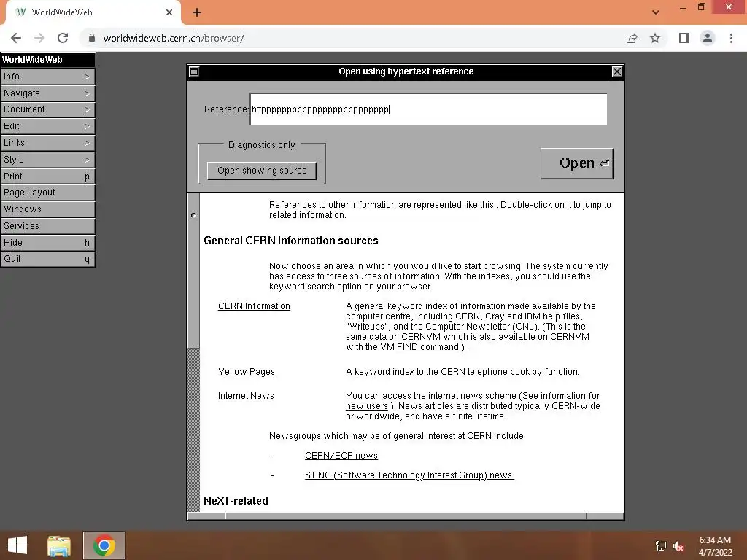Bookmark this page with star icon
The width and height of the screenshot is (747, 560).
click(x=655, y=38)
